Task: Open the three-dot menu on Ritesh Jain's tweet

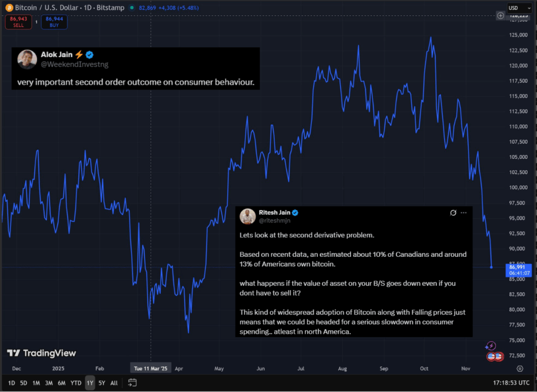Action: click(464, 213)
